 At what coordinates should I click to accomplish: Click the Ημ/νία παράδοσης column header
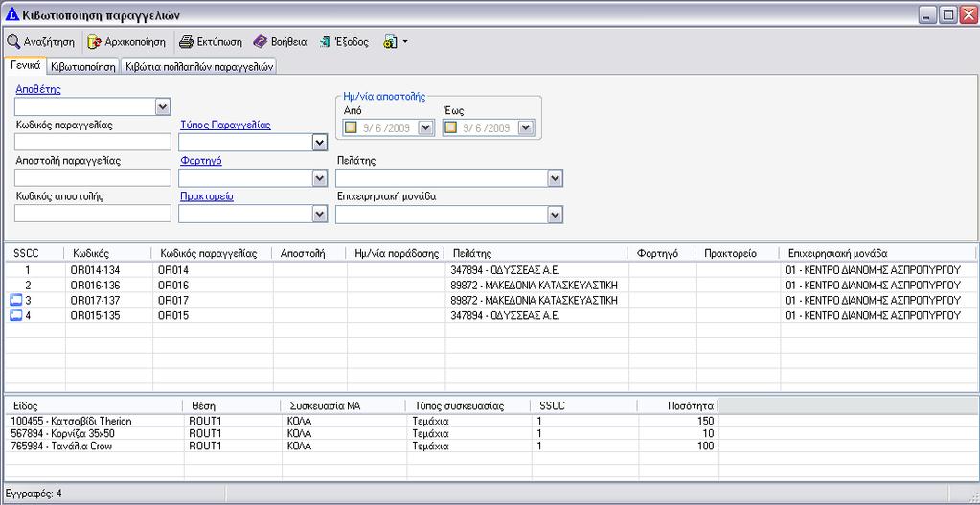click(x=395, y=253)
